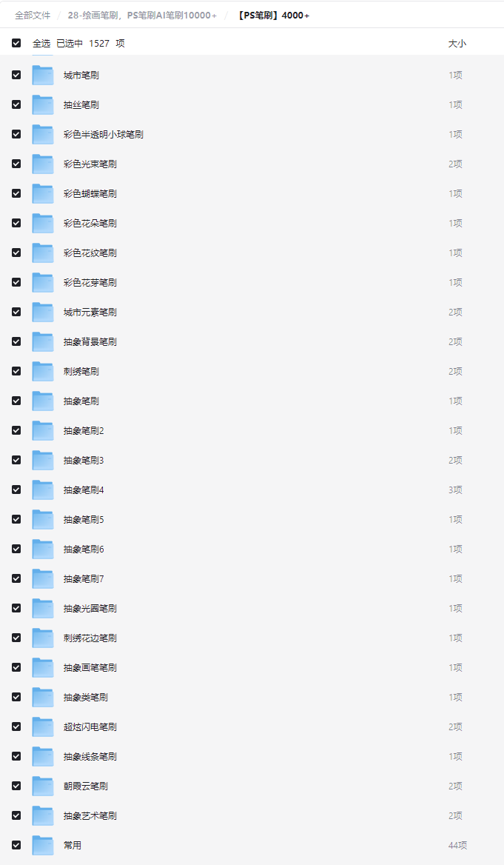This screenshot has width=504, height=865.
Task: Open the 朝霞云笔刷 folder icon
Action: click(x=42, y=786)
